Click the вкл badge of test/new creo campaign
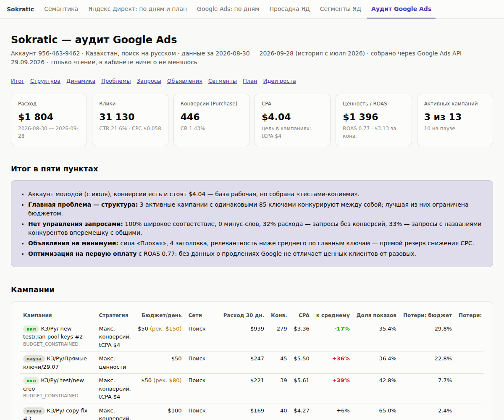The width and height of the screenshot is (504, 420). [31, 381]
